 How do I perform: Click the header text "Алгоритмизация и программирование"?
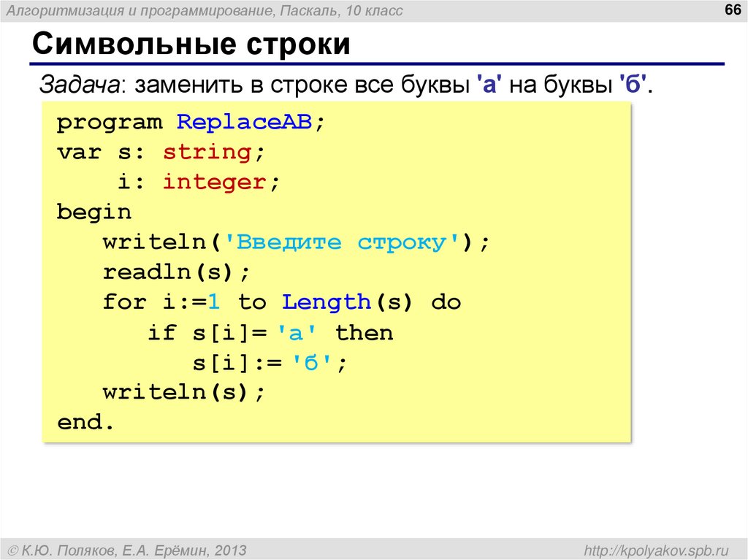141,10
